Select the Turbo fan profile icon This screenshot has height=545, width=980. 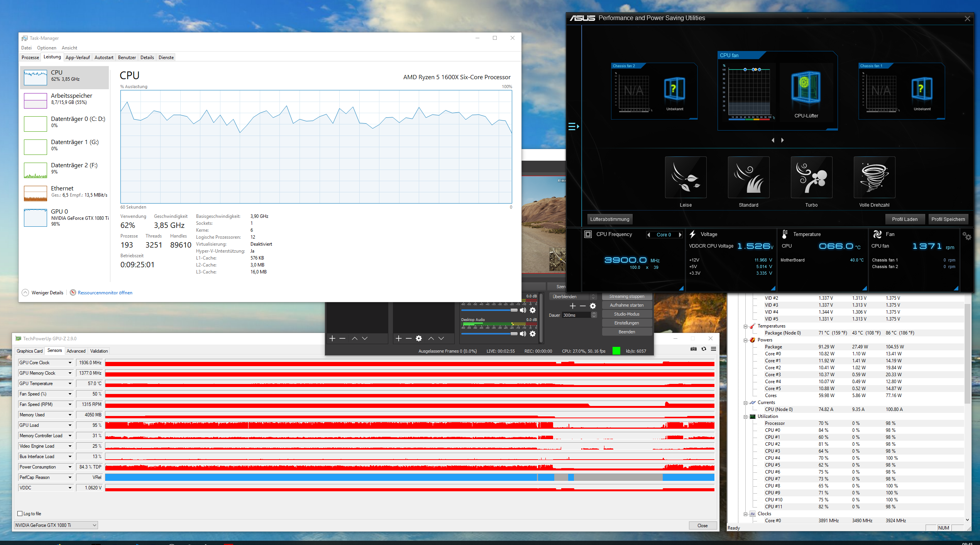pyautogui.click(x=811, y=178)
